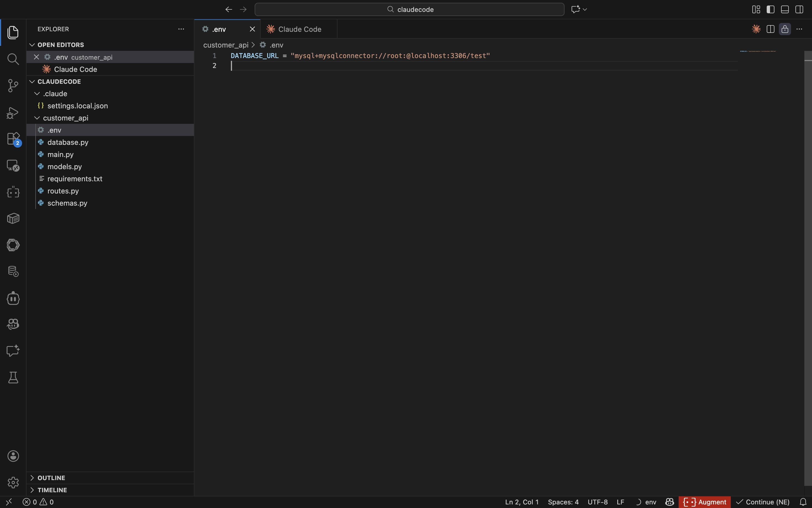This screenshot has width=812, height=508.
Task: Toggle the Secondary Side Bar visibility
Action: point(799,9)
